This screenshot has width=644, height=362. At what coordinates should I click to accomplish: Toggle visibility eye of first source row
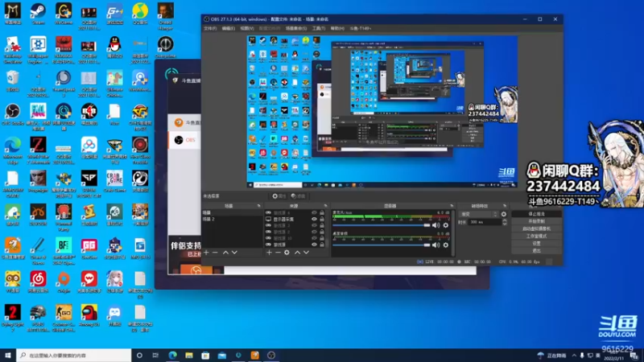pyautogui.click(x=314, y=212)
